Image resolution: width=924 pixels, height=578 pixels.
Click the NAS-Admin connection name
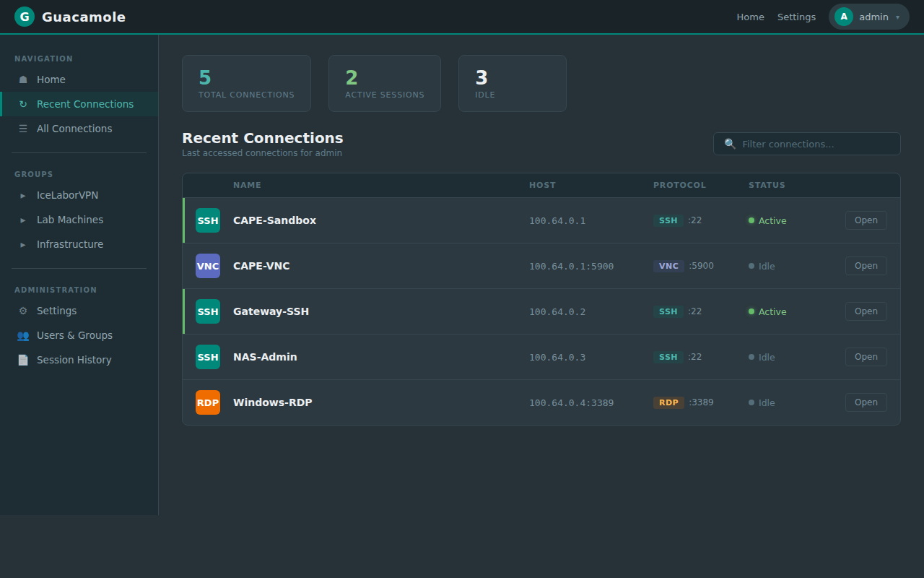(265, 357)
